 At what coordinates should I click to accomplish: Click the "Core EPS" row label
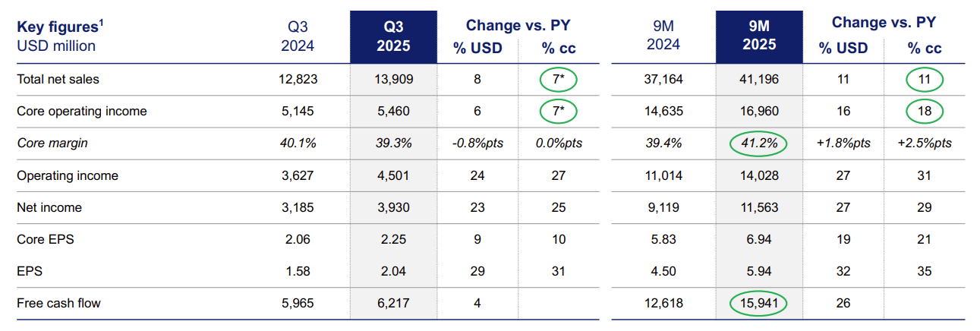[x=45, y=240]
